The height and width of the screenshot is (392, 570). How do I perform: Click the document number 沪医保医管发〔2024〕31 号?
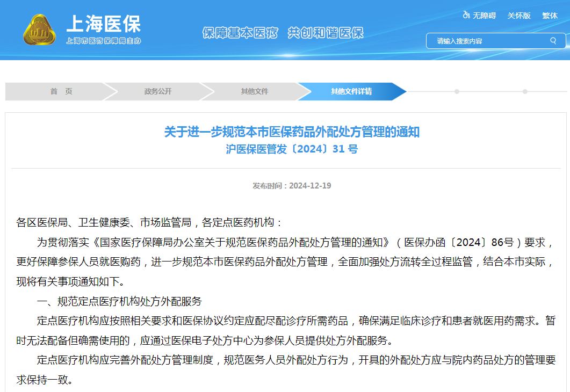tap(292, 149)
